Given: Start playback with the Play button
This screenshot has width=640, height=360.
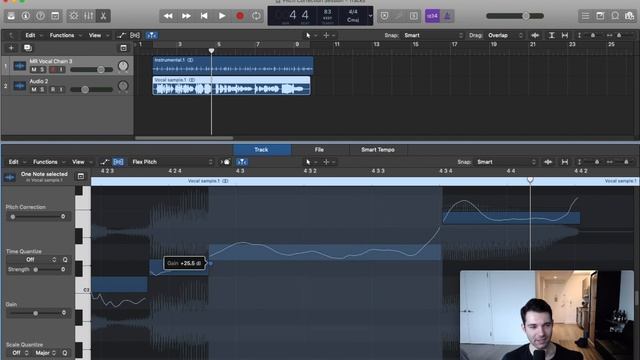Looking at the screenshot, I should coord(222,16).
